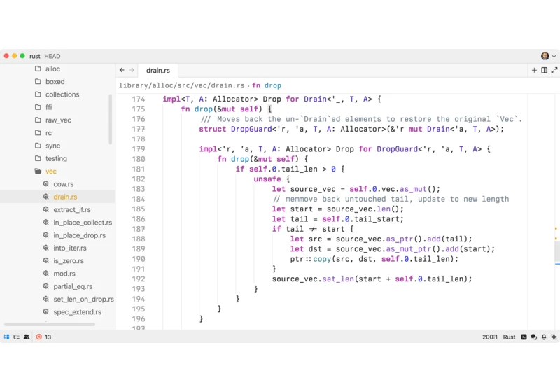This screenshot has width=560, height=392.
Task: Click 'struct DropGuard' on line 177
Action: tap(235, 129)
